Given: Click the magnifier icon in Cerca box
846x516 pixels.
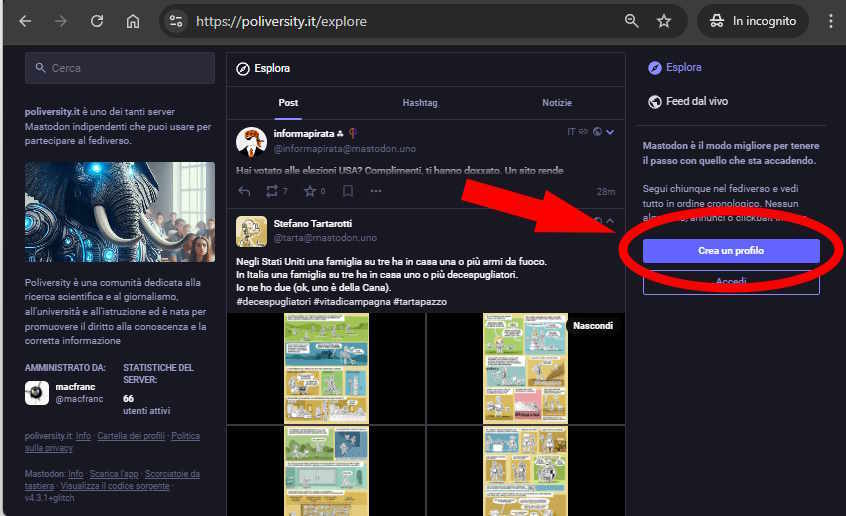Looking at the screenshot, I should point(40,68).
